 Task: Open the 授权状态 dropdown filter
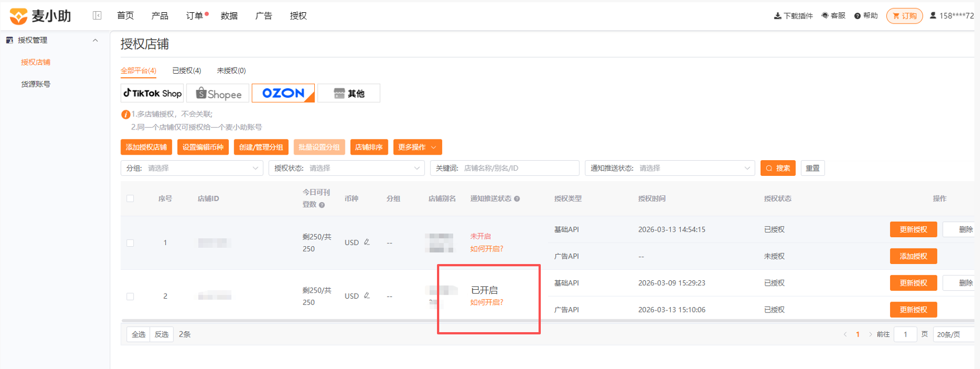click(347, 168)
